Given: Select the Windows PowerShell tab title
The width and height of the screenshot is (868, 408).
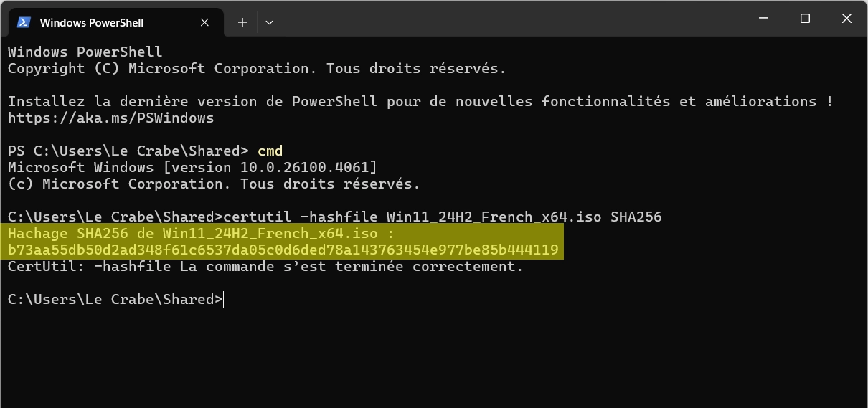Looking at the screenshot, I should pyautogui.click(x=92, y=22).
